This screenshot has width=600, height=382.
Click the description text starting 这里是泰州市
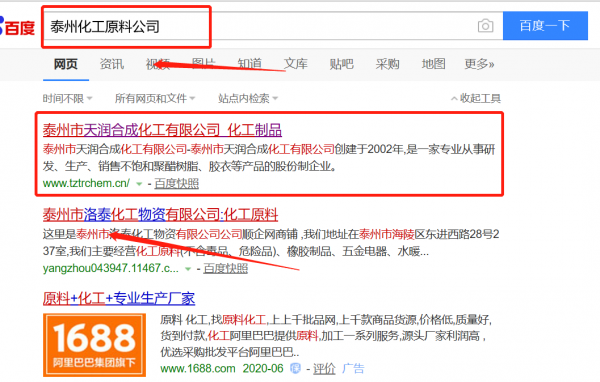coord(271,243)
